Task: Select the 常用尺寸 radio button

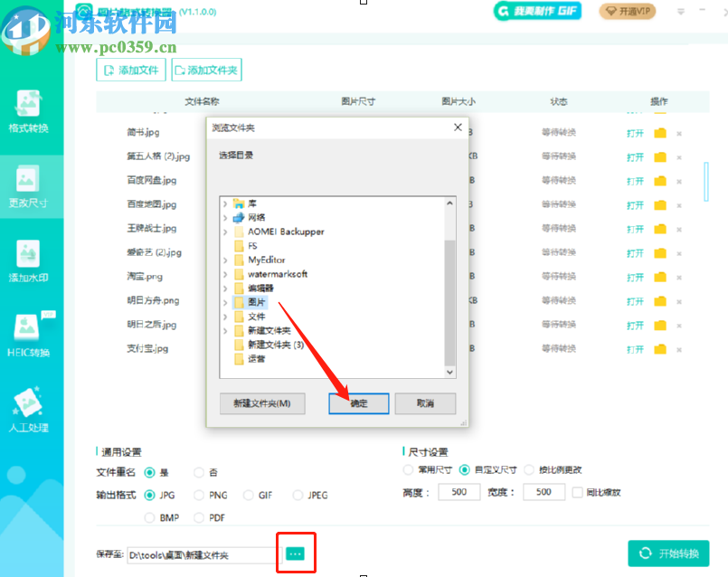Action: pos(408,469)
